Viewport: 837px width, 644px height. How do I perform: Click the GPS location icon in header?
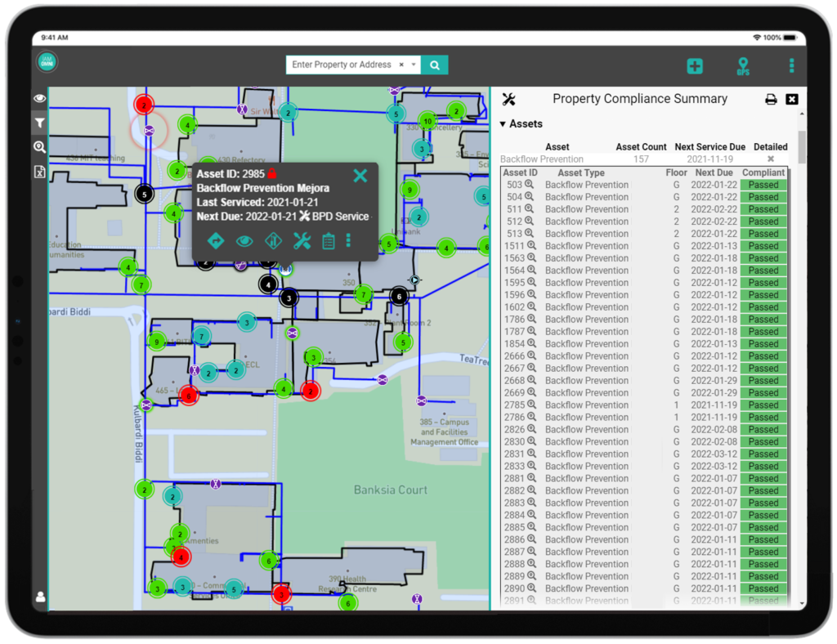[x=742, y=66]
